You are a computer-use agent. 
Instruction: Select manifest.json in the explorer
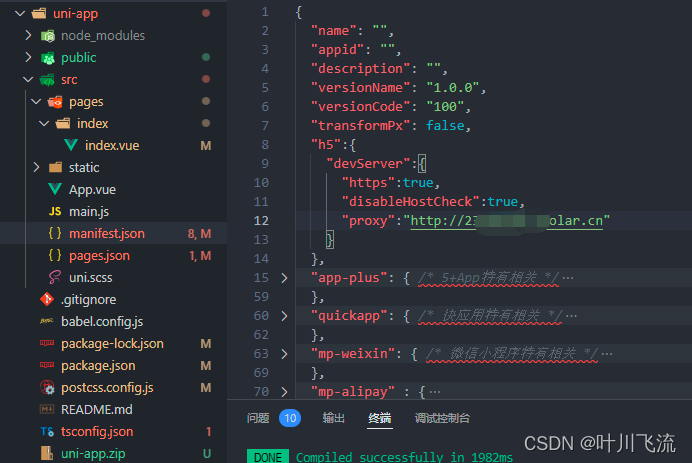coord(107,233)
